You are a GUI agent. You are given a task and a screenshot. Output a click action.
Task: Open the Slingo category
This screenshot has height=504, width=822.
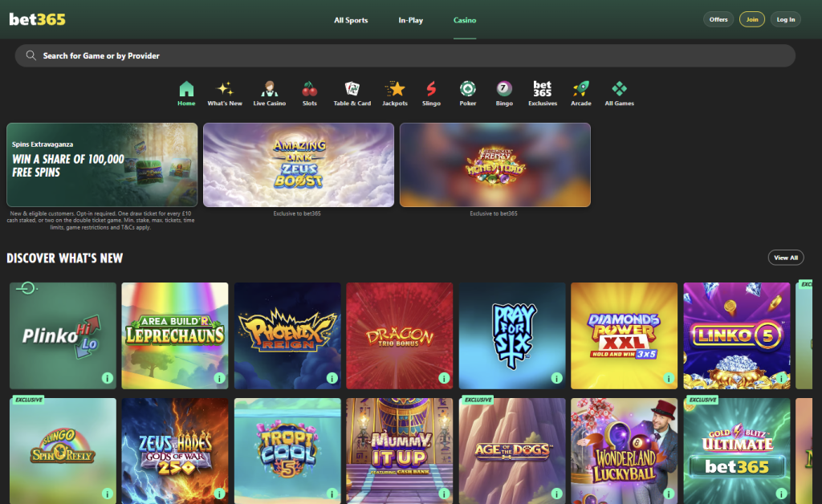click(x=431, y=94)
